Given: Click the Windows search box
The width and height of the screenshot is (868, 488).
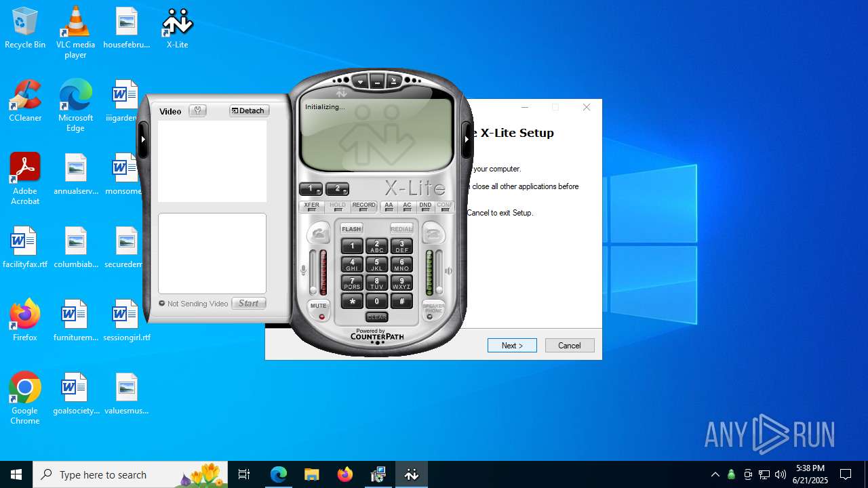Looking at the screenshot, I should [x=132, y=474].
